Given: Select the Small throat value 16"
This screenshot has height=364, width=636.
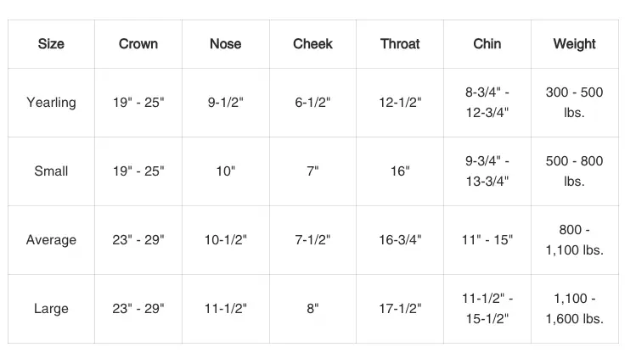Looking at the screenshot, I should point(400,171).
